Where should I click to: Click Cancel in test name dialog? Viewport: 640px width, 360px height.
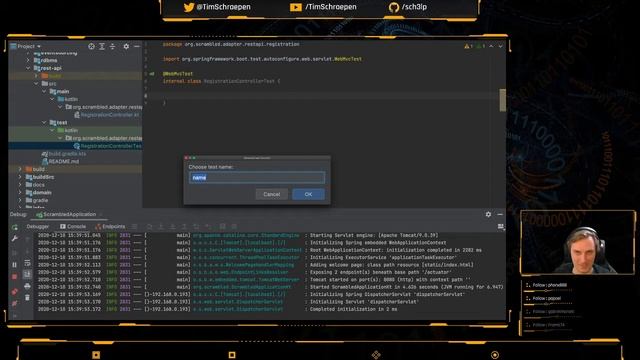point(271,194)
